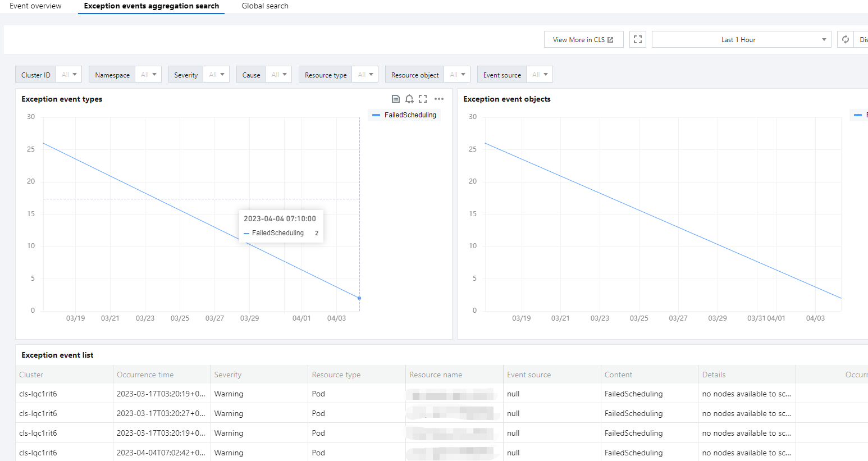Click add alarm bell icon on chart

tap(409, 99)
